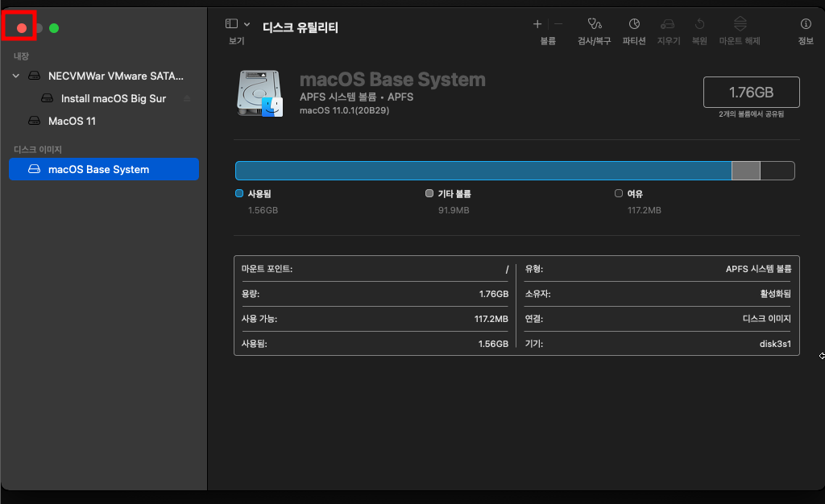Click the 91.9MB other volumes value
This screenshot has width=825, height=504.
click(454, 210)
